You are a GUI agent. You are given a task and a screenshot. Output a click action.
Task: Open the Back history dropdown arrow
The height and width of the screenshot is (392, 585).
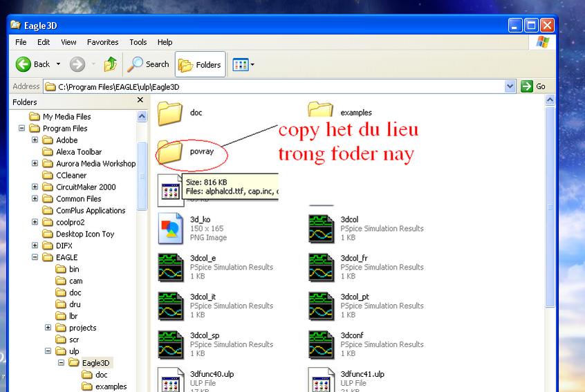coord(58,64)
